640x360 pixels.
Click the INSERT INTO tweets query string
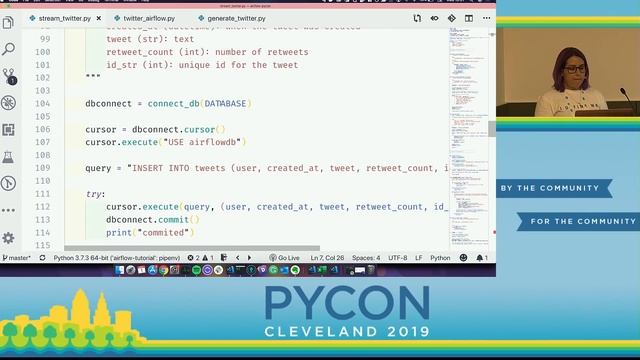click(288, 168)
